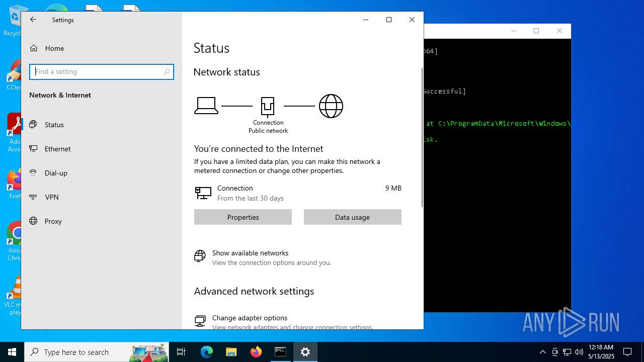Minimize the Command Prompt window
This screenshot has width=644, height=362.
(514, 31)
